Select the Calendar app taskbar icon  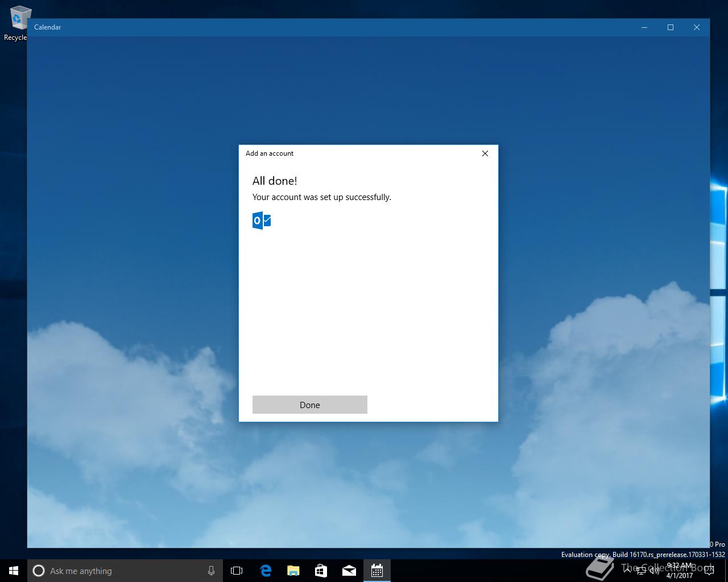(x=377, y=571)
